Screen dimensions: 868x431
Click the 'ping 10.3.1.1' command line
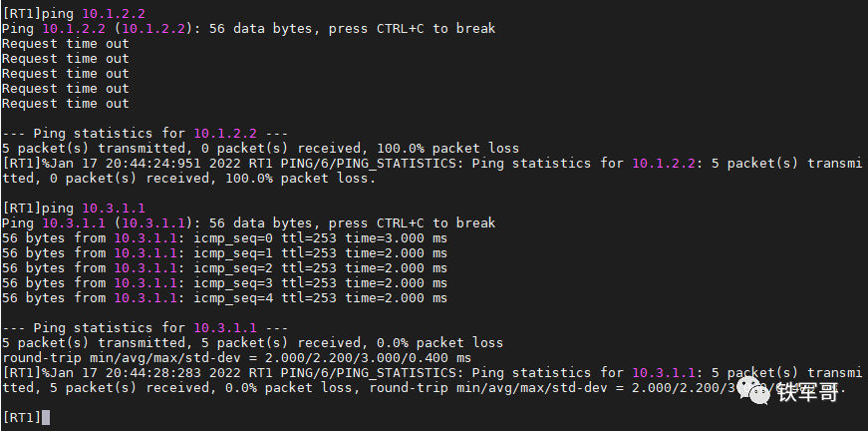point(74,208)
